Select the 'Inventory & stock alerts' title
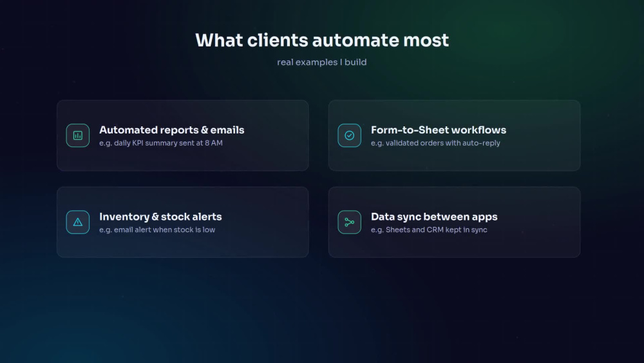The height and width of the screenshot is (363, 644). [160, 217]
